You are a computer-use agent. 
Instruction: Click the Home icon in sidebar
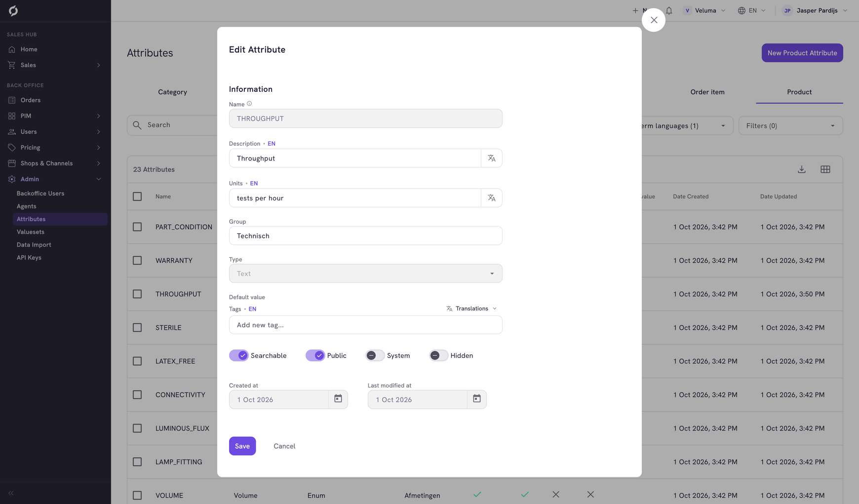pyautogui.click(x=12, y=49)
